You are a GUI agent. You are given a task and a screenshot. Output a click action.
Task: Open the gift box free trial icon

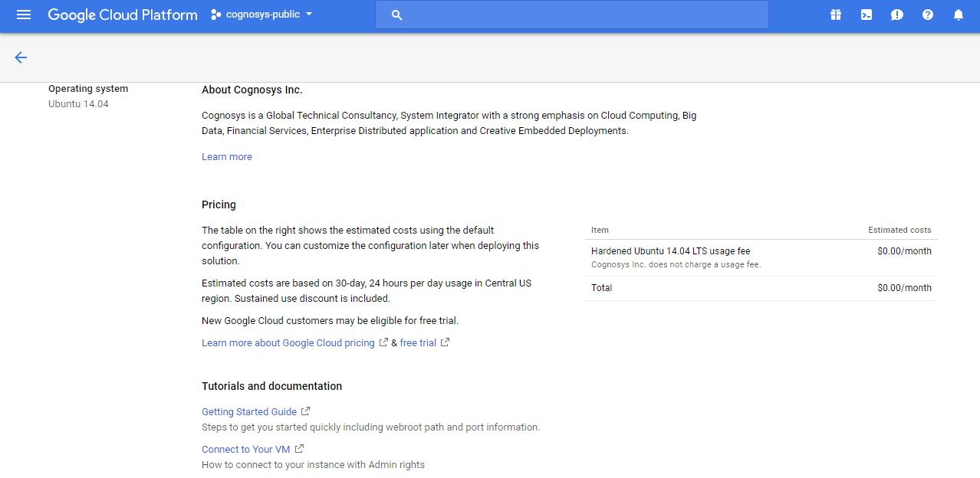pyautogui.click(x=836, y=15)
